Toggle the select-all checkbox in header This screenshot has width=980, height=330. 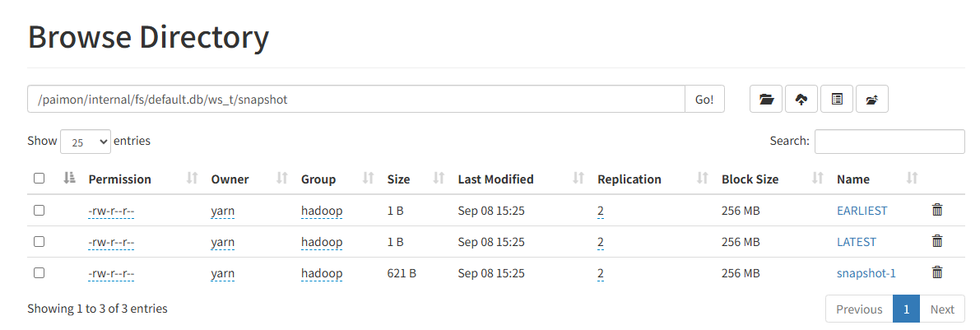click(x=39, y=179)
